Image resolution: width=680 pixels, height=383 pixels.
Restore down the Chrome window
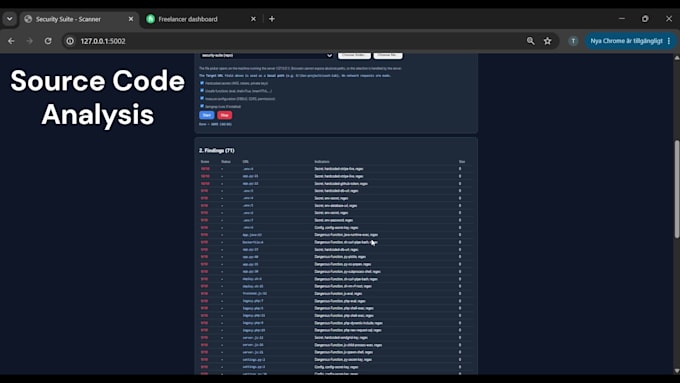click(x=645, y=19)
